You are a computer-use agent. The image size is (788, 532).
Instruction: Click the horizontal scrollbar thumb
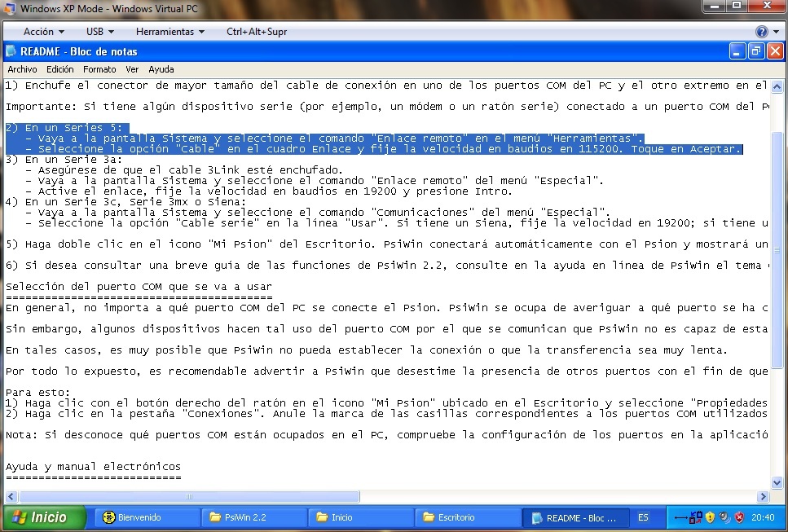point(189,497)
